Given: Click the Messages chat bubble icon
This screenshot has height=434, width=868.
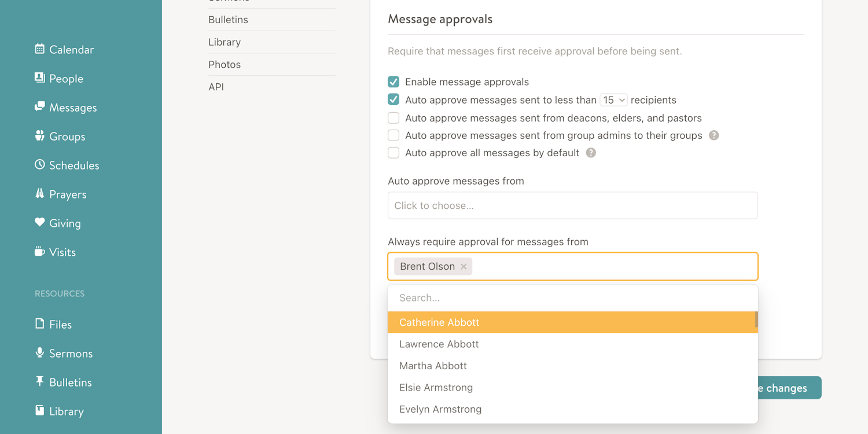Looking at the screenshot, I should [x=39, y=107].
